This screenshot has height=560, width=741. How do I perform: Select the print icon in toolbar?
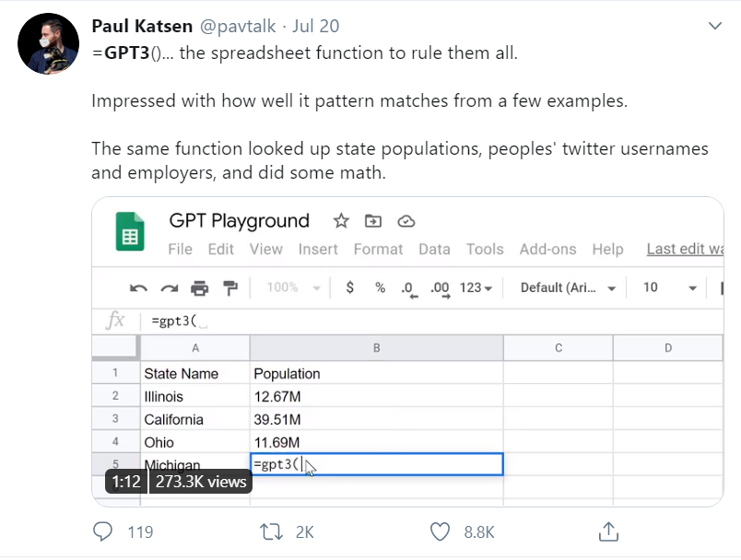199,288
